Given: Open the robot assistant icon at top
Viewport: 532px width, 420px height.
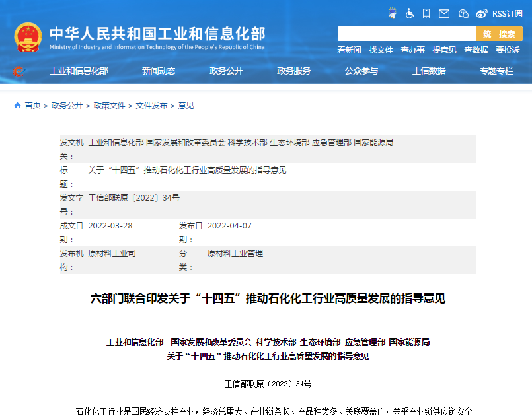Looking at the screenshot, I should [393, 12].
